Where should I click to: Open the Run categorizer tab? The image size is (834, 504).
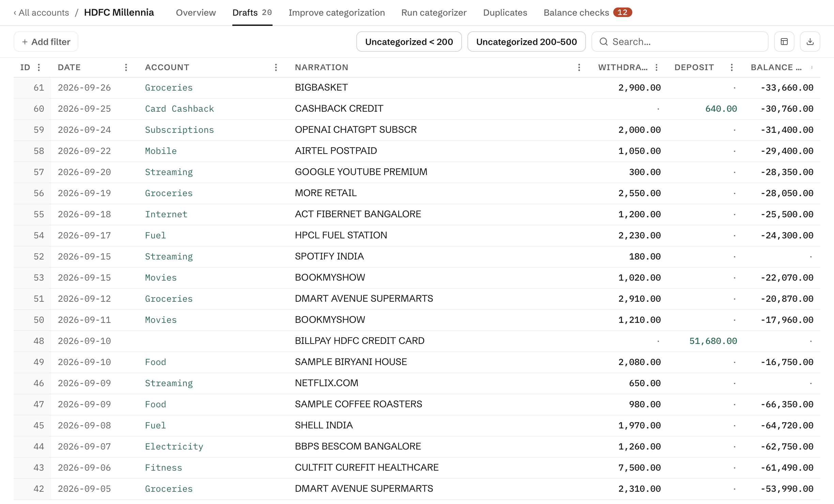pos(434,13)
